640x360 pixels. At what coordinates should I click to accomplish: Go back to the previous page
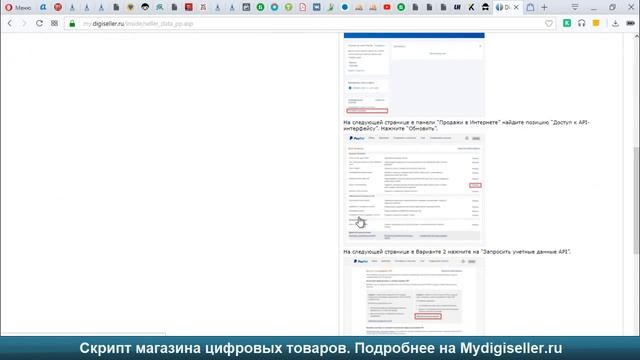(x=10, y=24)
